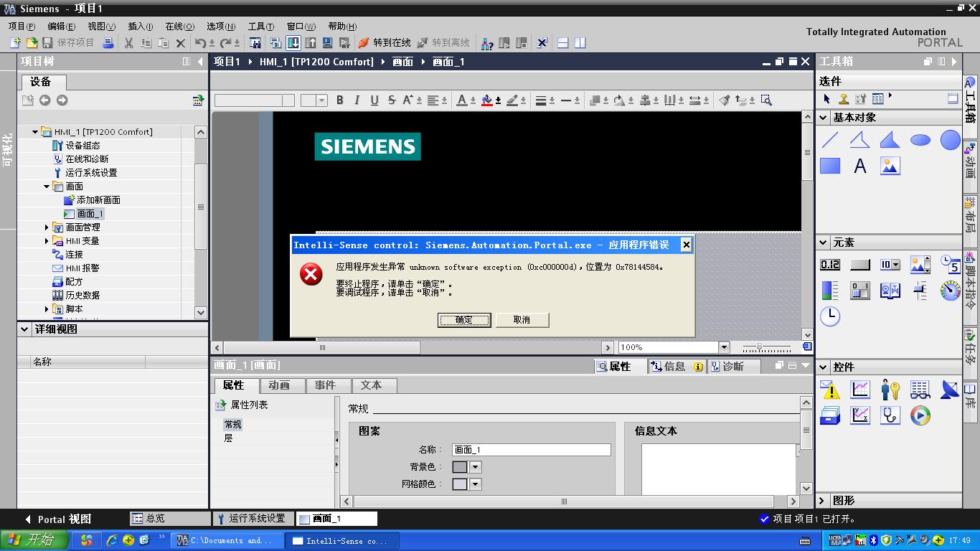The image size is (980, 551).
Task: Pick the Bar element in the toolbox
Action: [830, 291]
